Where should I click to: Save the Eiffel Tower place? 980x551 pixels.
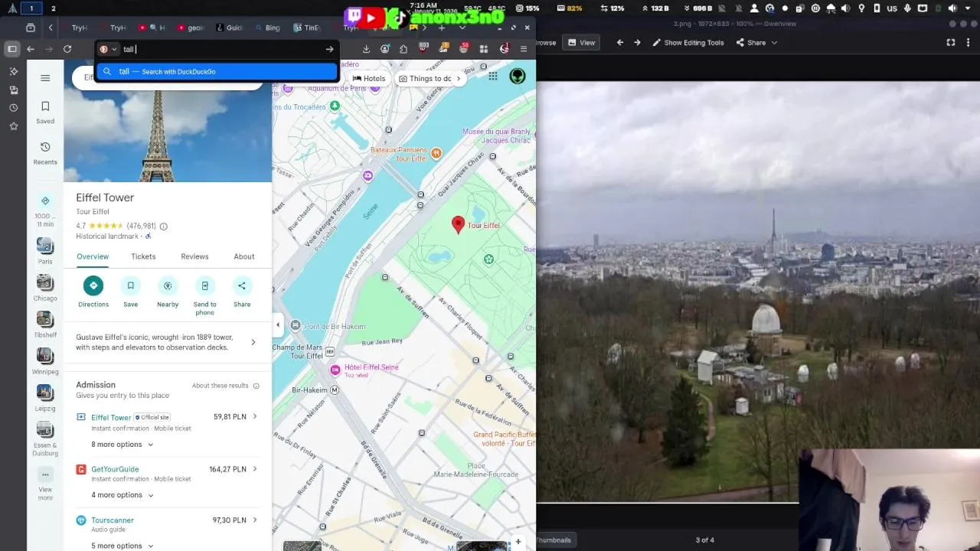[130, 285]
